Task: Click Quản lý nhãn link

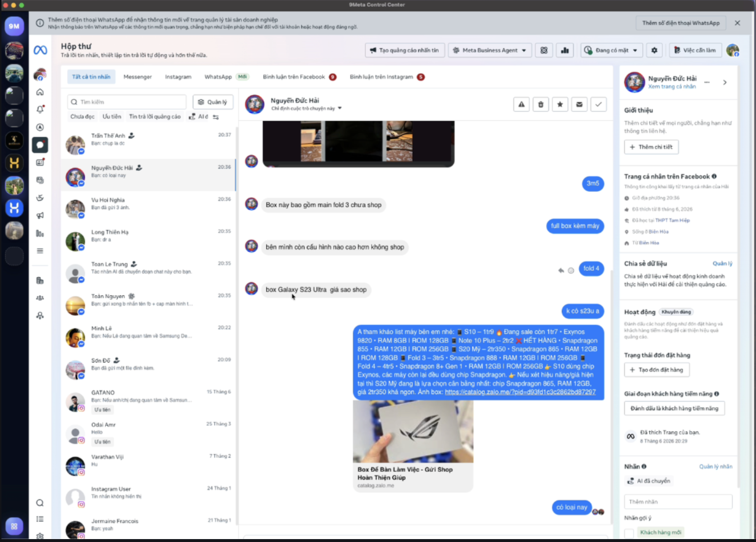Action: [716, 467]
